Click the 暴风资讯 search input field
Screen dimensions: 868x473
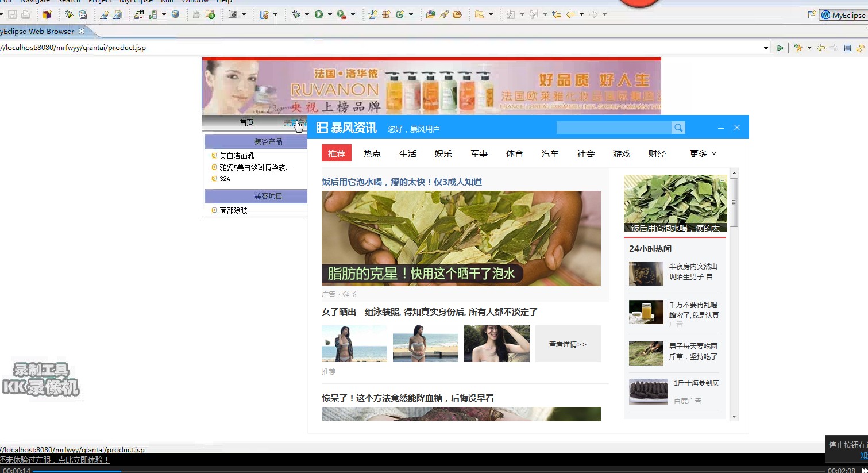[x=614, y=128]
